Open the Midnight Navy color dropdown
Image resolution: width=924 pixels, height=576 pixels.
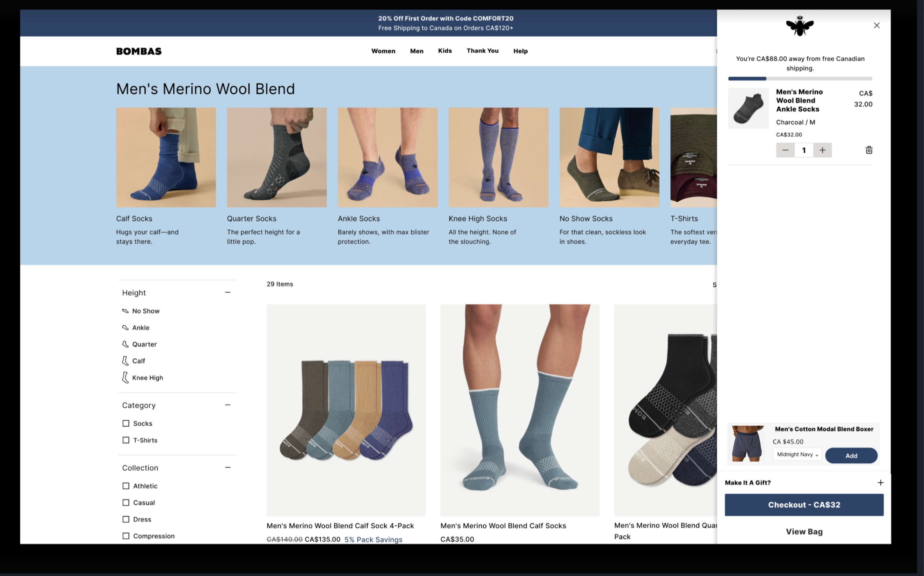click(797, 454)
